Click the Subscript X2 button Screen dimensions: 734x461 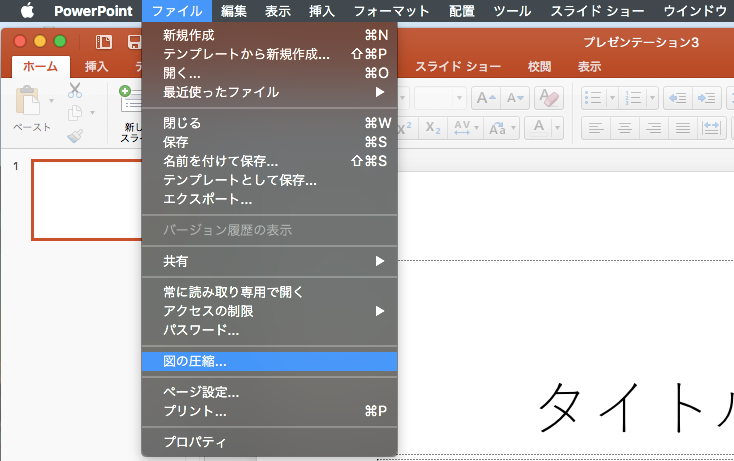point(433,128)
